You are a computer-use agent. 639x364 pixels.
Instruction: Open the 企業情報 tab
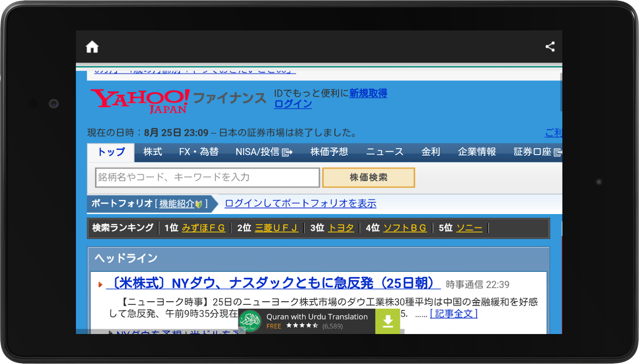[477, 152]
